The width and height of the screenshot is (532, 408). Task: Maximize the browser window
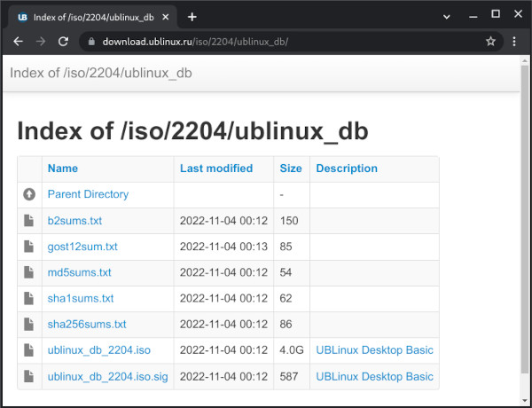pos(496,14)
